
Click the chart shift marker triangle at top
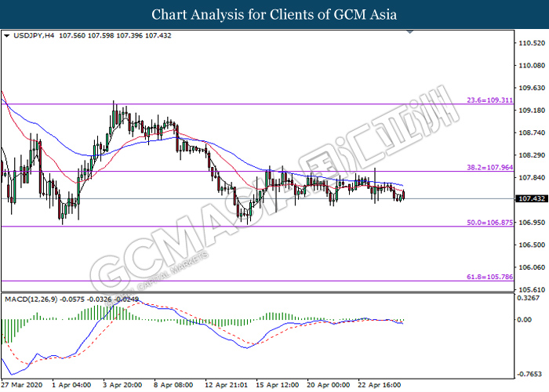coord(410,32)
